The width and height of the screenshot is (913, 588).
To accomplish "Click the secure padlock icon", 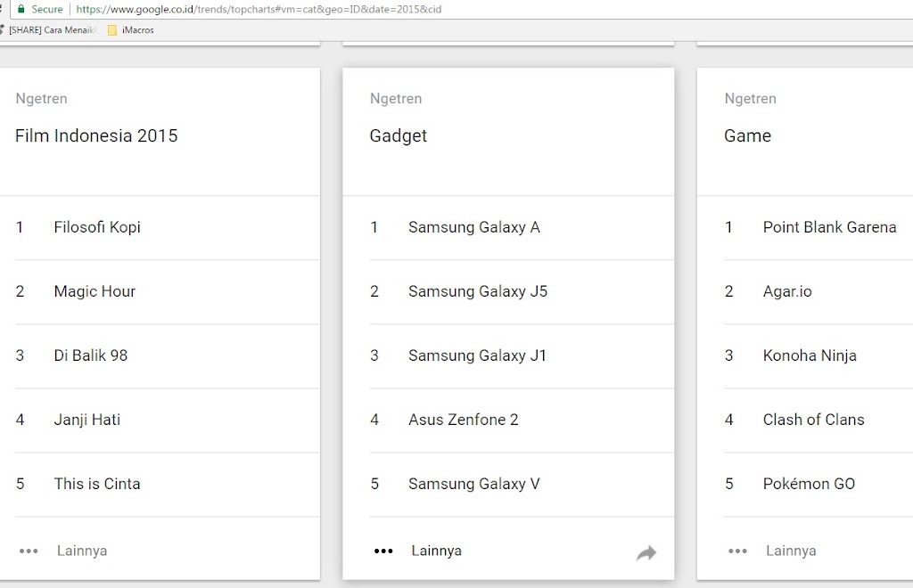I will tap(21, 9).
